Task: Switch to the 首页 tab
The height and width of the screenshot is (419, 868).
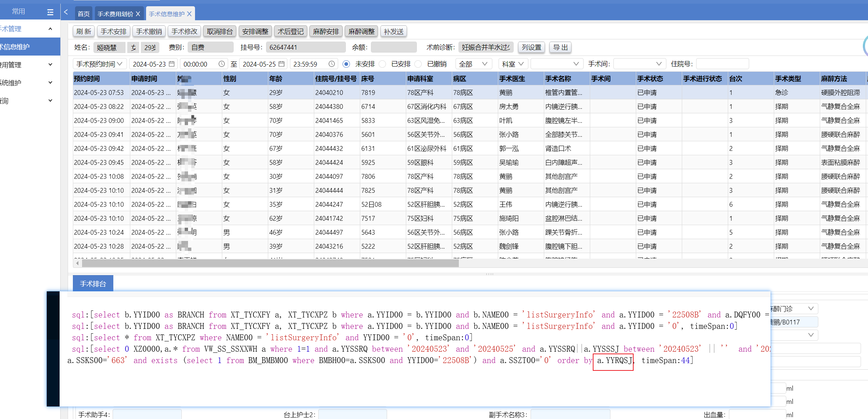Action: [84, 14]
